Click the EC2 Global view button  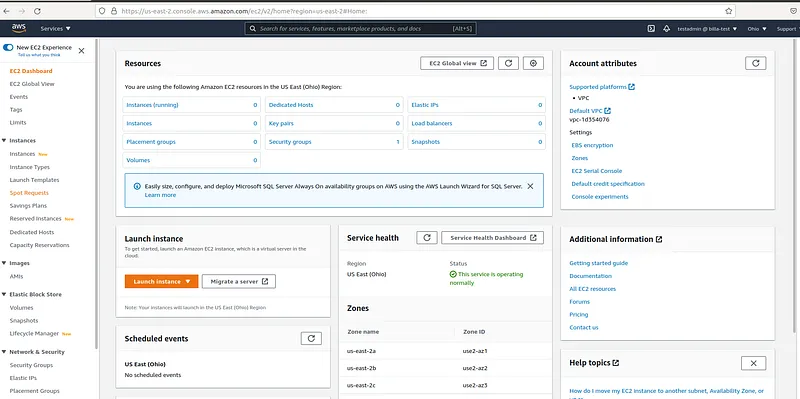click(x=457, y=63)
